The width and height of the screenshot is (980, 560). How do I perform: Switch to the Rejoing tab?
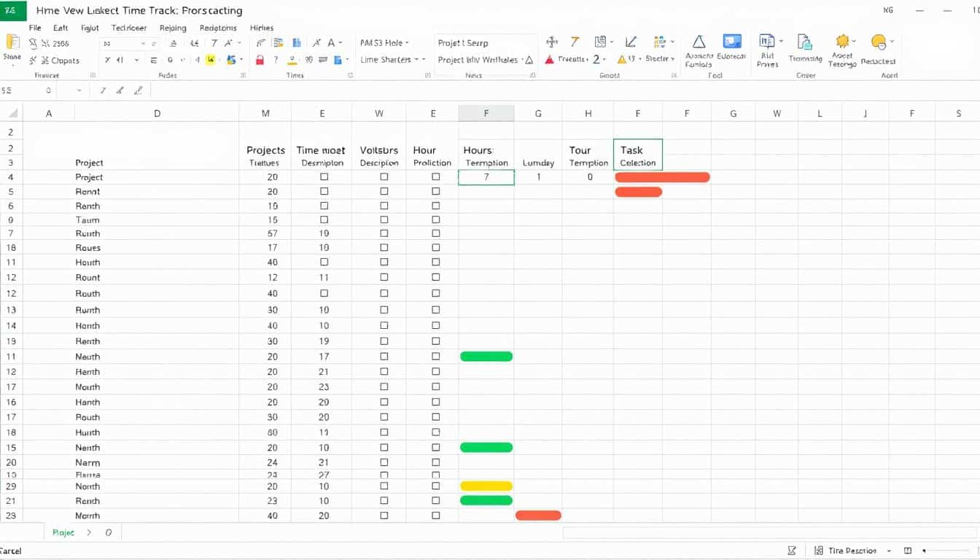tap(173, 28)
